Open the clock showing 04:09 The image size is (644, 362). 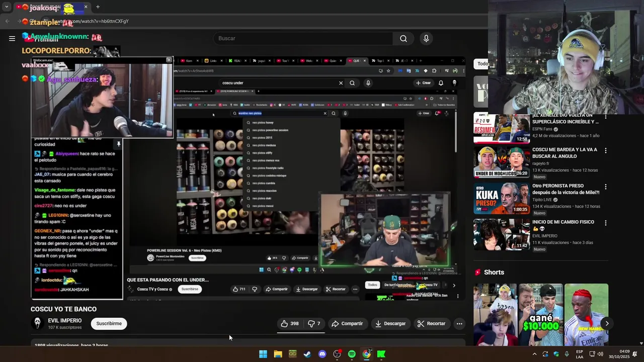[x=618, y=354]
